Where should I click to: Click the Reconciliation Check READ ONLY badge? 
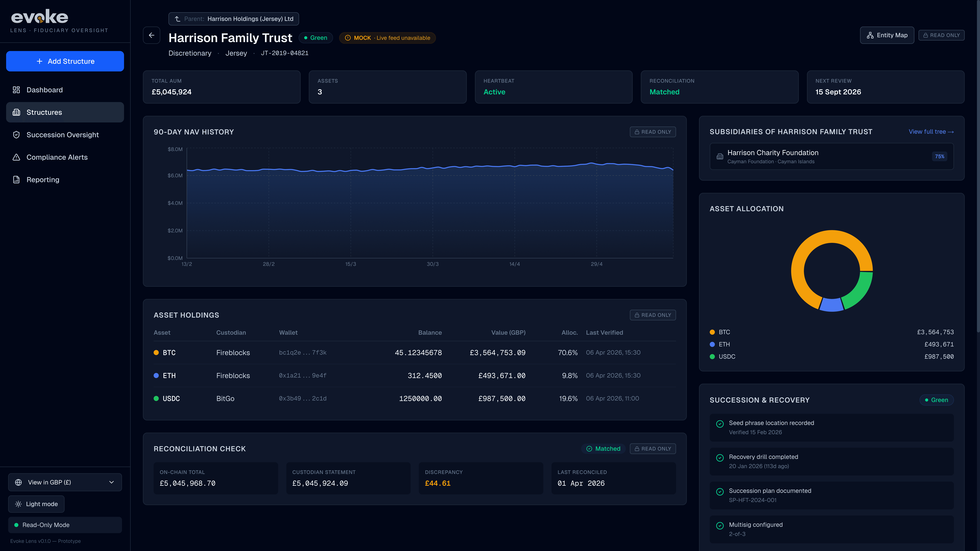click(x=653, y=449)
